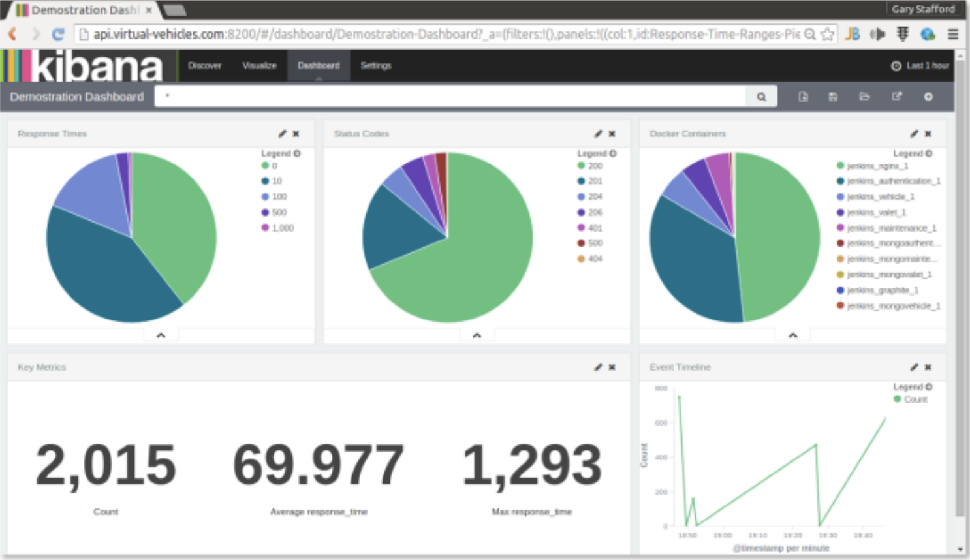The image size is (970, 560).
Task: Select jenkins_graphite_1 legend entry
Action: 877,290
